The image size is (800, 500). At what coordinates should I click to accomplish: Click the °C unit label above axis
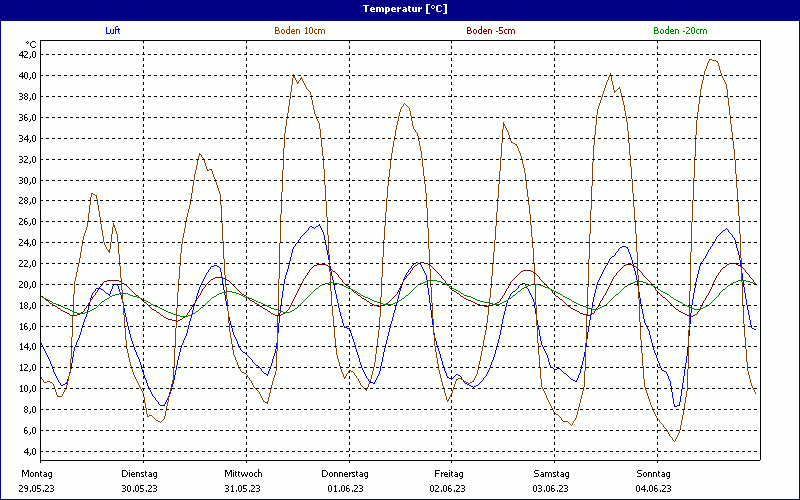point(31,44)
